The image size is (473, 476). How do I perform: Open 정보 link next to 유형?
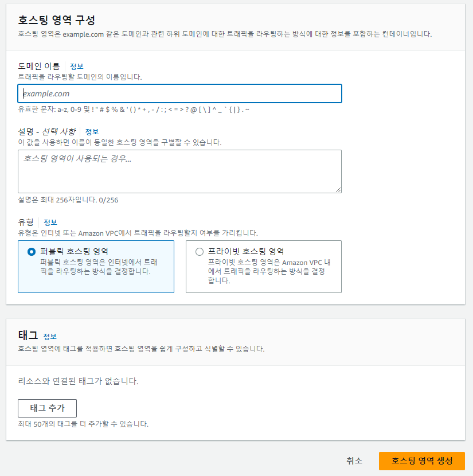click(50, 222)
